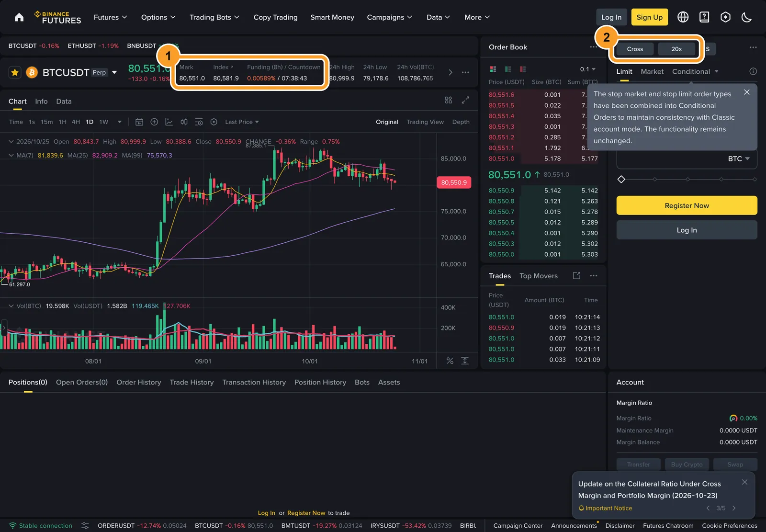
Task: Open the language globe icon
Action: point(683,17)
